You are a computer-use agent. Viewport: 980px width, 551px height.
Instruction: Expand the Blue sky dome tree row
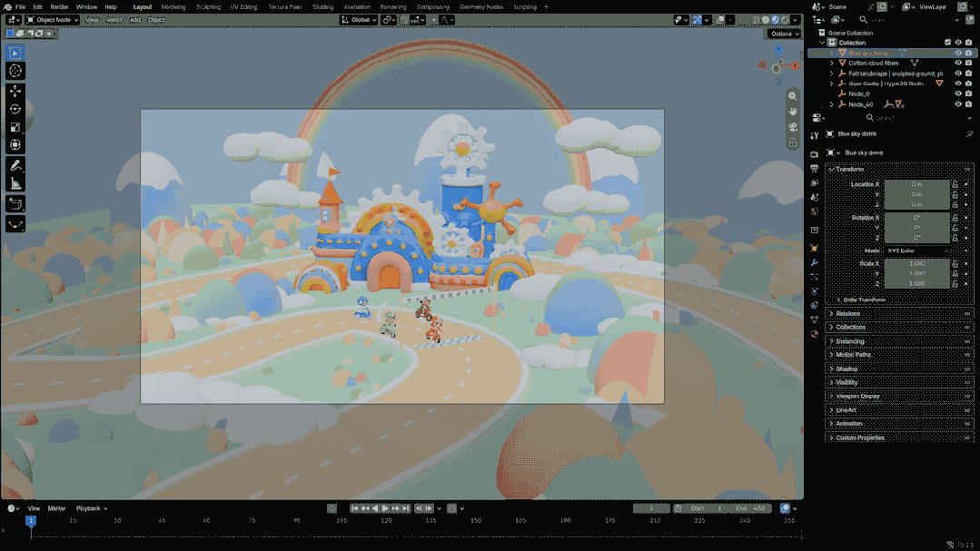[x=832, y=53]
